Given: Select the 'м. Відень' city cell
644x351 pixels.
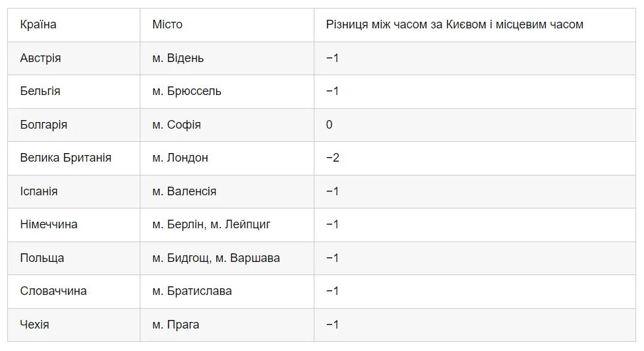Looking at the screenshot, I should coord(178,58).
